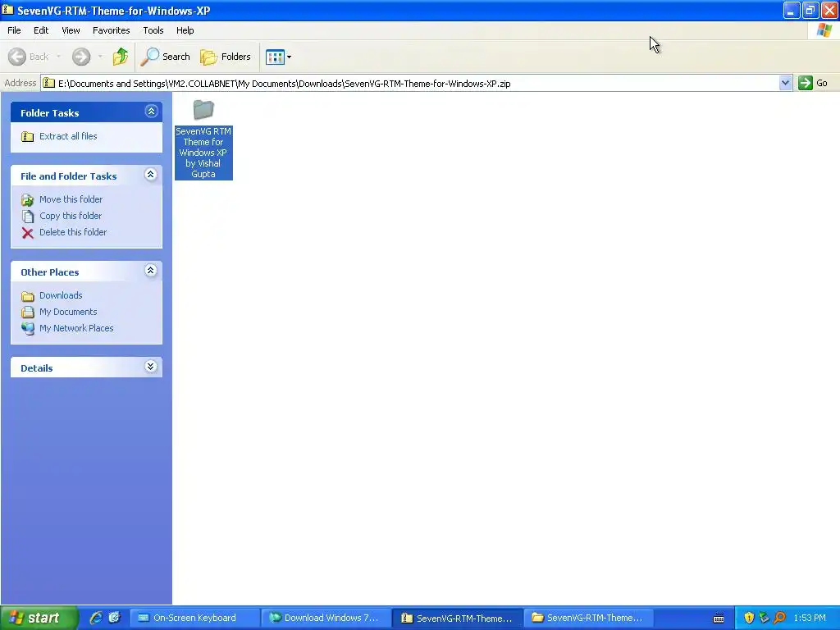Click the Extract all files zip icon
This screenshot has width=840, height=630.
point(27,137)
